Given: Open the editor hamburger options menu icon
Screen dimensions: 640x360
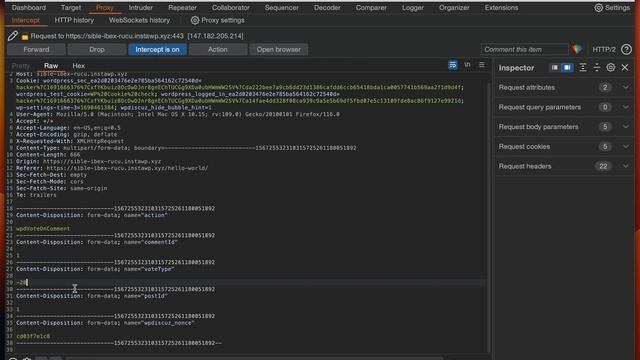Looking at the screenshot, I should (x=482, y=65).
